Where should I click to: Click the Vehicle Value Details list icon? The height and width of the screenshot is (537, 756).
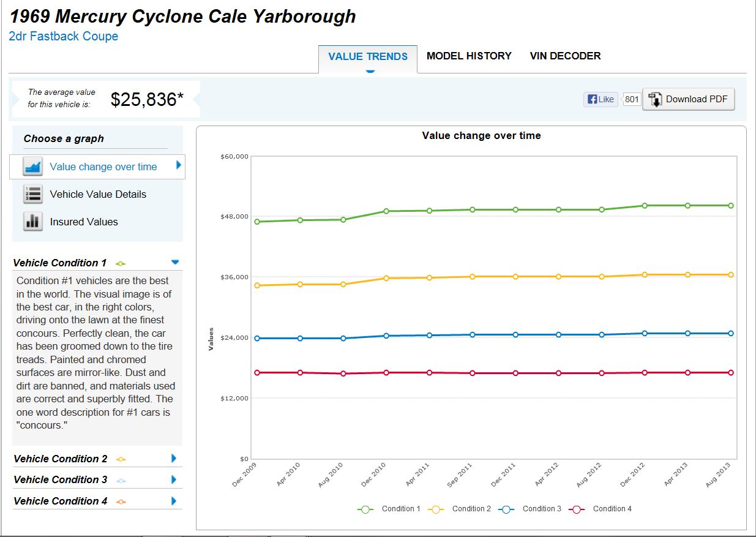click(32, 194)
